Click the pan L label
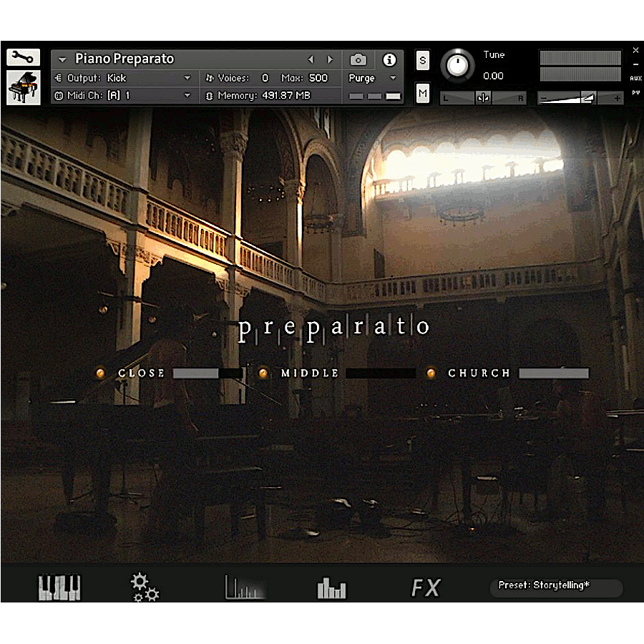Screen dimensions: 644x644 [446, 99]
